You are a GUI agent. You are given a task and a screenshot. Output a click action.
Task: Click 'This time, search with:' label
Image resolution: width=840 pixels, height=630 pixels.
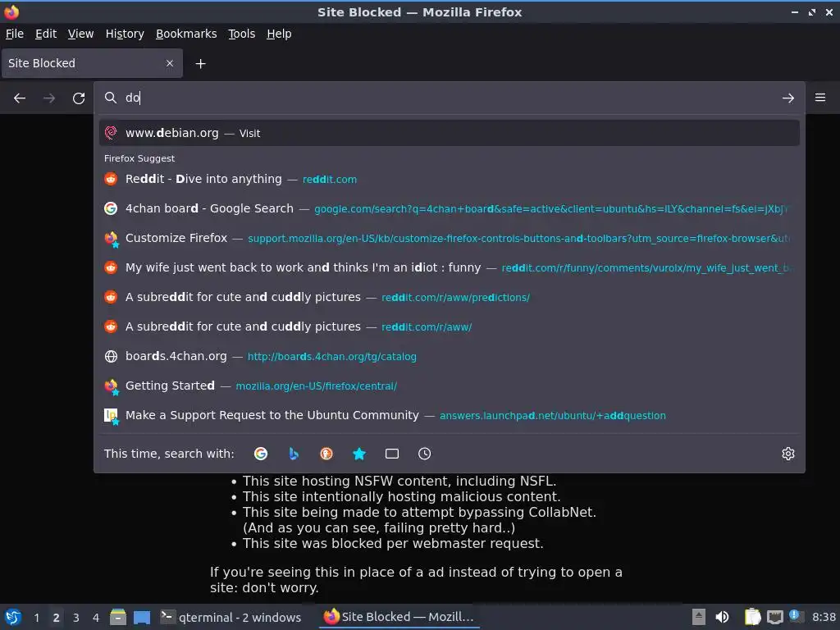(169, 454)
